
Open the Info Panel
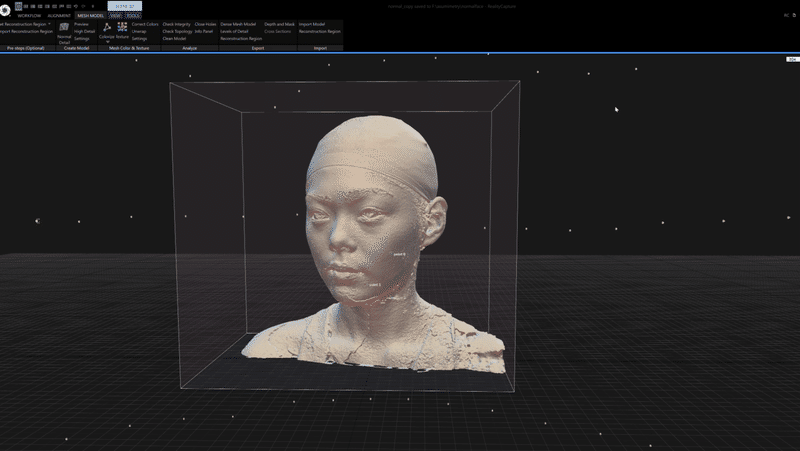(204, 31)
